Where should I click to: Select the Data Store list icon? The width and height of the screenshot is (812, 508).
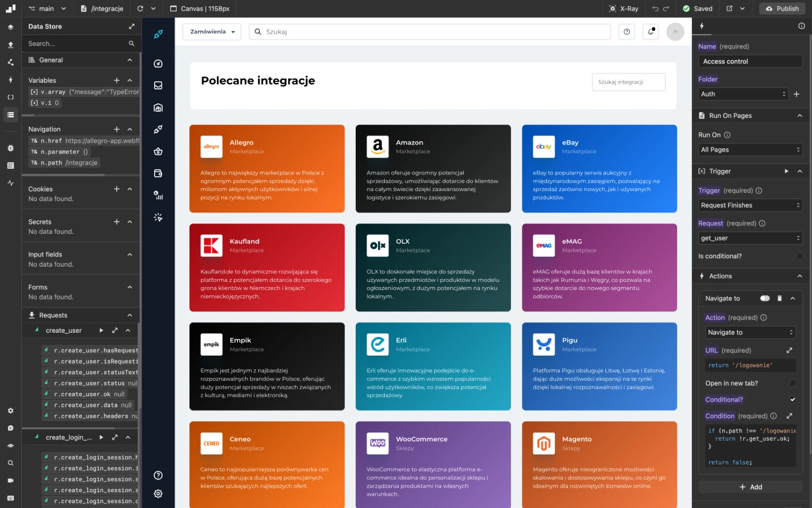pyautogui.click(x=10, y=115)
